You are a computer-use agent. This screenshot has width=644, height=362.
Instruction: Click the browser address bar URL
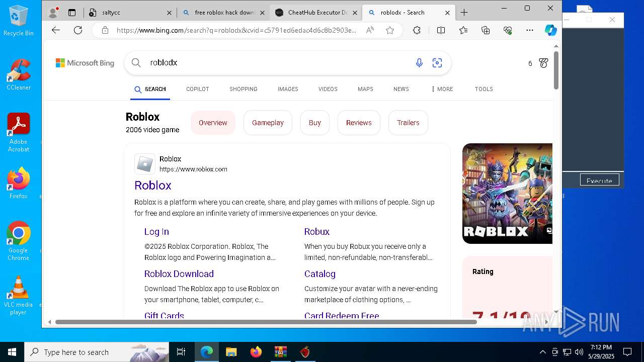point(236,30)
